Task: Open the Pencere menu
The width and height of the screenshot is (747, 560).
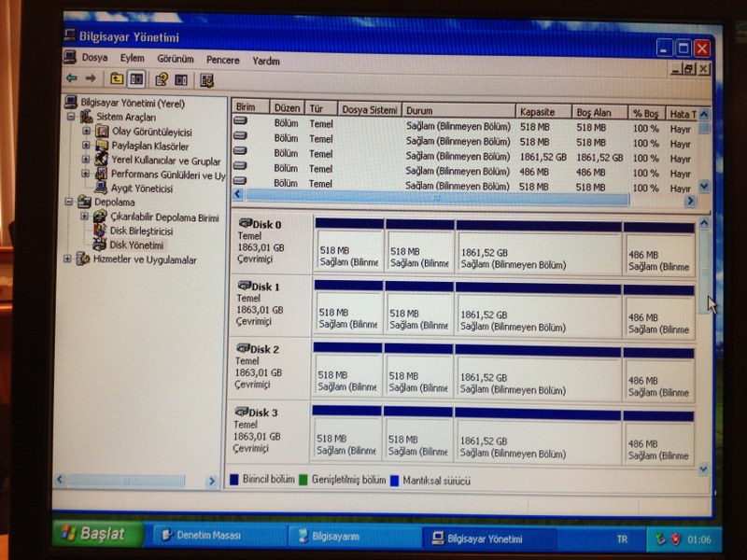Action: pos(222,60)
